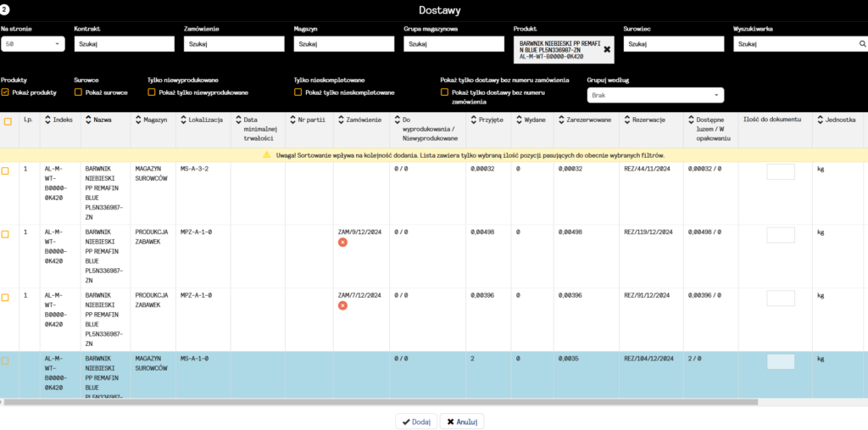Tick Pokaż tylko niekompletowane checkbox

click(298, 92)
